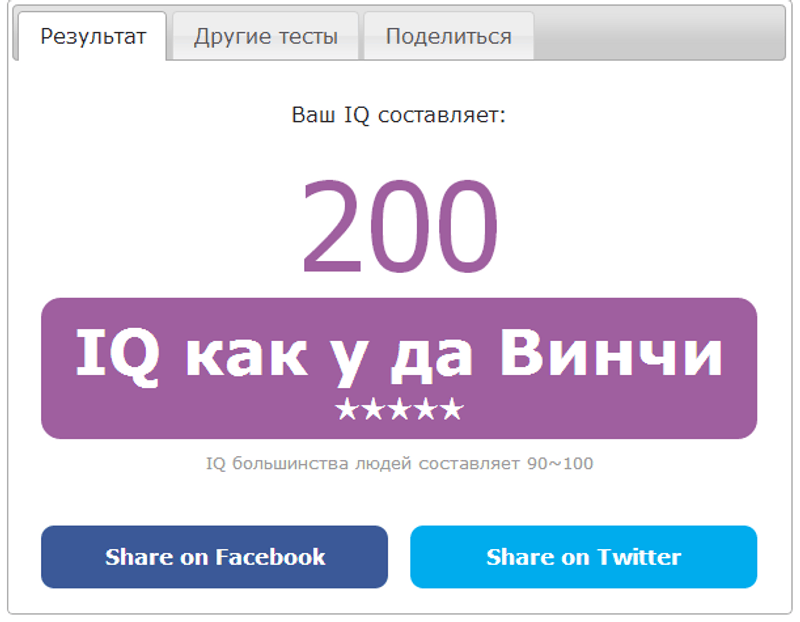This screenshot has width=800, height=622.
Task: Click the Share on Facebook button
Action: [214, 557]
